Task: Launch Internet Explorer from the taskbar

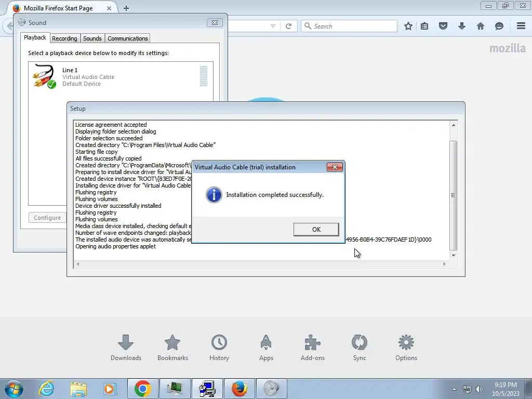Action: point(46,389)
